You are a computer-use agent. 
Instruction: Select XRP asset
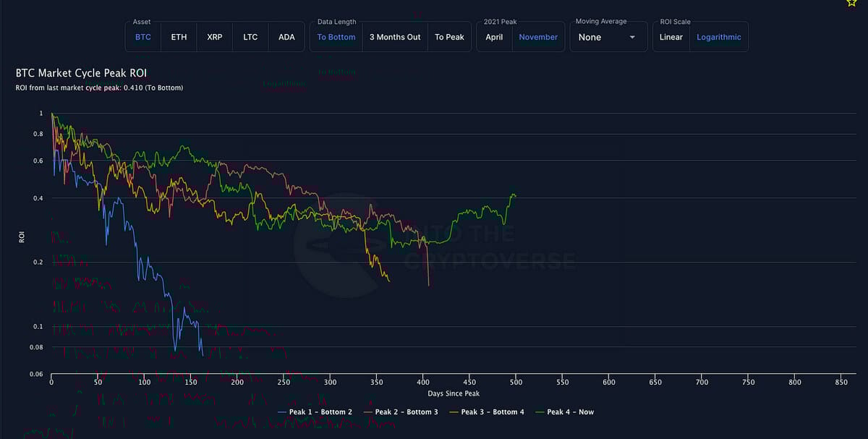point(215,37)
